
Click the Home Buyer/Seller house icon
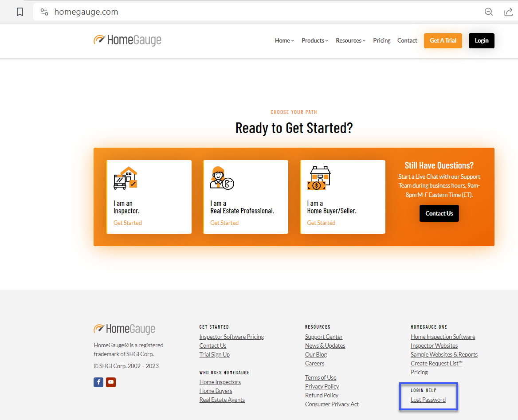coord(320,177)
